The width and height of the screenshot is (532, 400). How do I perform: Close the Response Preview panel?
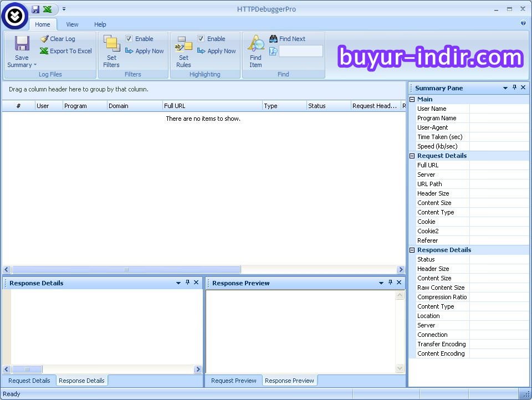399,283
